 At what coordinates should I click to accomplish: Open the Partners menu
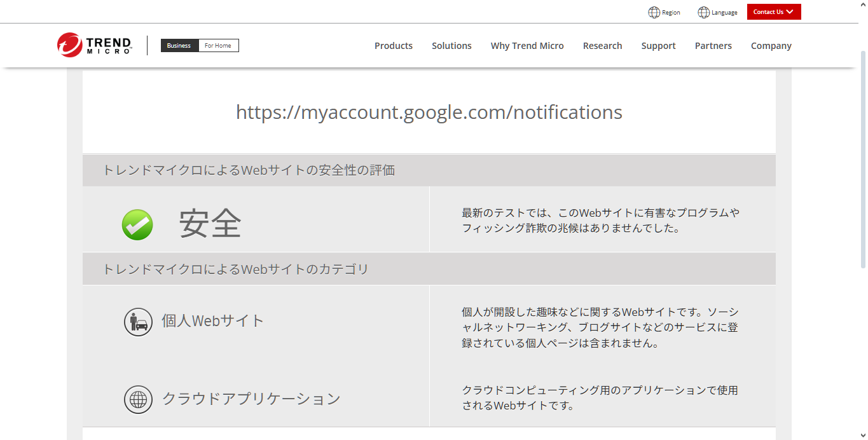[713, 46]
